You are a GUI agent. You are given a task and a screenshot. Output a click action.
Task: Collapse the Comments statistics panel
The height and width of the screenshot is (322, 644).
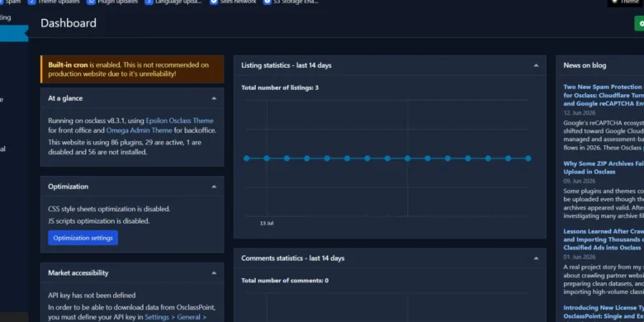click(x=536, y=258)
